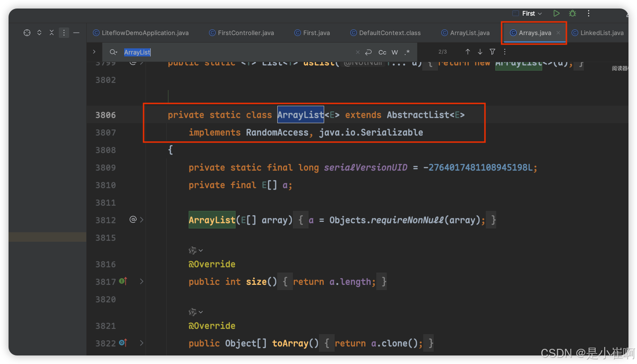The width and height of the screenshot is (637, 364).
Task: Run the First configuration
Action: pyautogui.click(x=557, y=13)
